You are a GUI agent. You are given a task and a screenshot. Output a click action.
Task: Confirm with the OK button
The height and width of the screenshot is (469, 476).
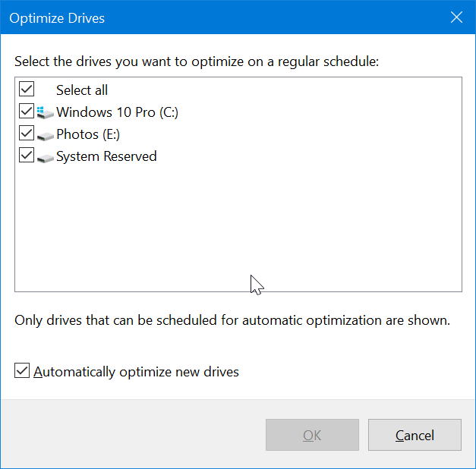pos(312,435)
